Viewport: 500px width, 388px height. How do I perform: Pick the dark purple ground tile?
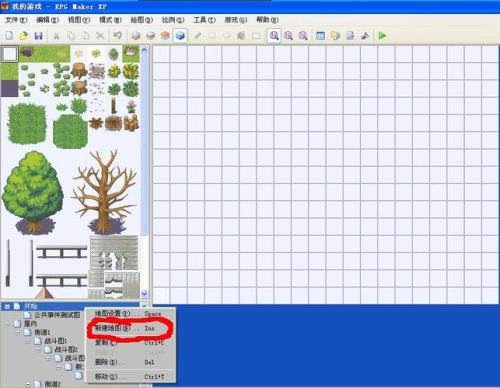[10, 88]
